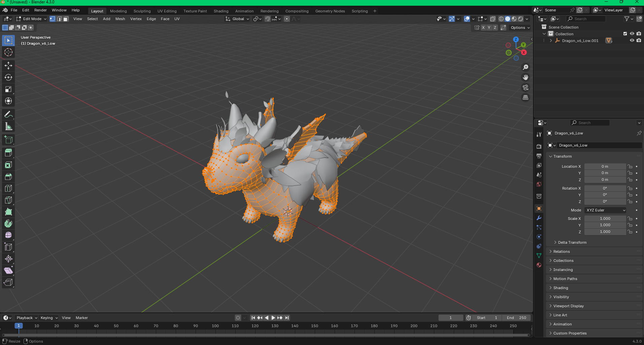Jump to the timeline start frame
Image resolution: width=644 pixels, height=345 pixels.
coord(253,318)
